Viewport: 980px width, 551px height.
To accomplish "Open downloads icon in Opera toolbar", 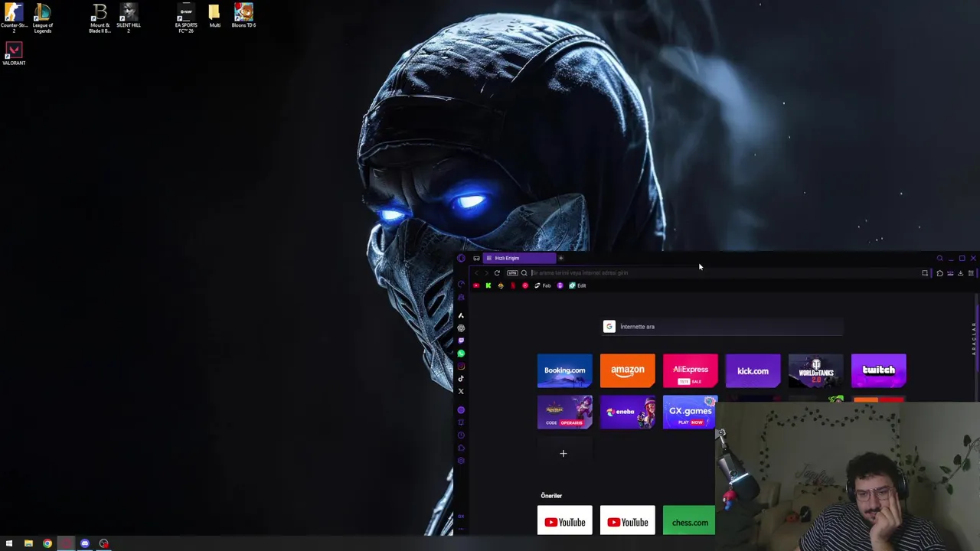I will tap(960, 272).
